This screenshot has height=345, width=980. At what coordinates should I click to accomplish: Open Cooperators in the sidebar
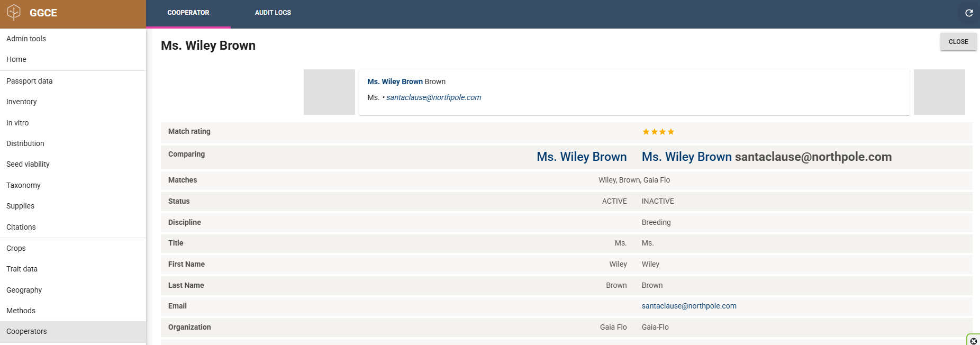(26, 331)
